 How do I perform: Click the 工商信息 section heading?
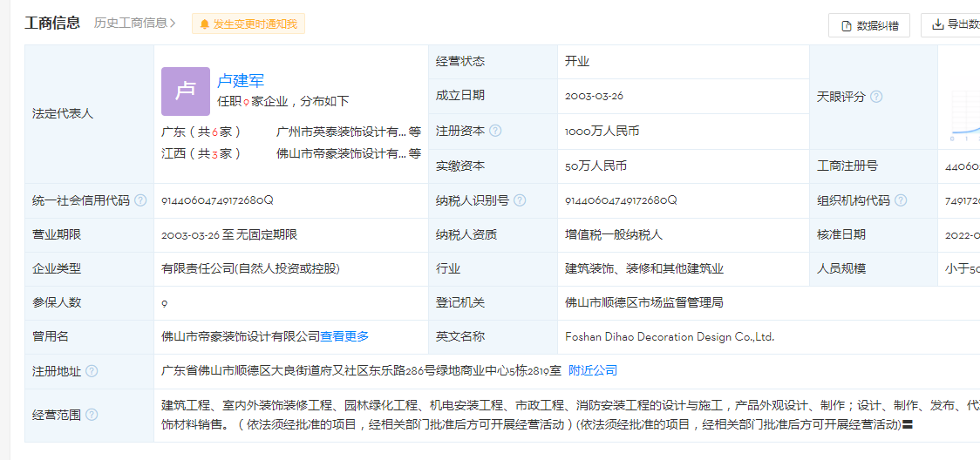point(52,24)
